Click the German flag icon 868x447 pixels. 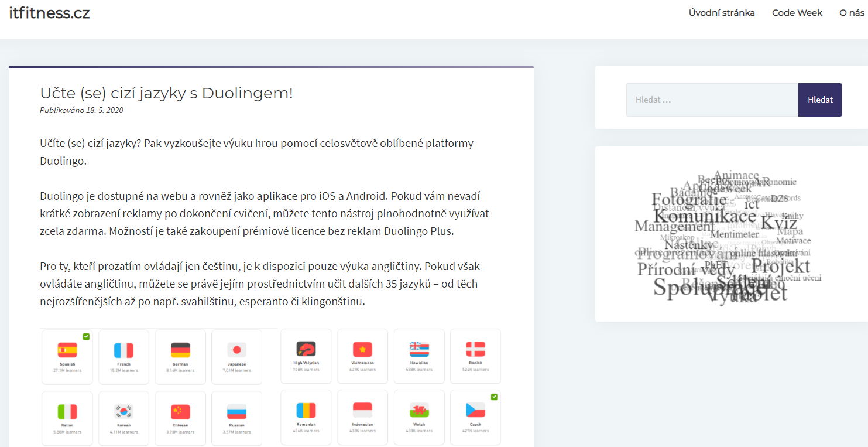pyautogui.click(x=180, y=350)
